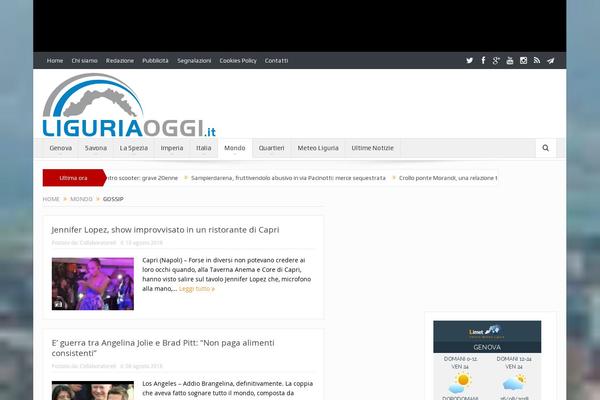600x400 pixels.
Task: Go to HOME breadcrumb
Action: (x=51, y=199)
